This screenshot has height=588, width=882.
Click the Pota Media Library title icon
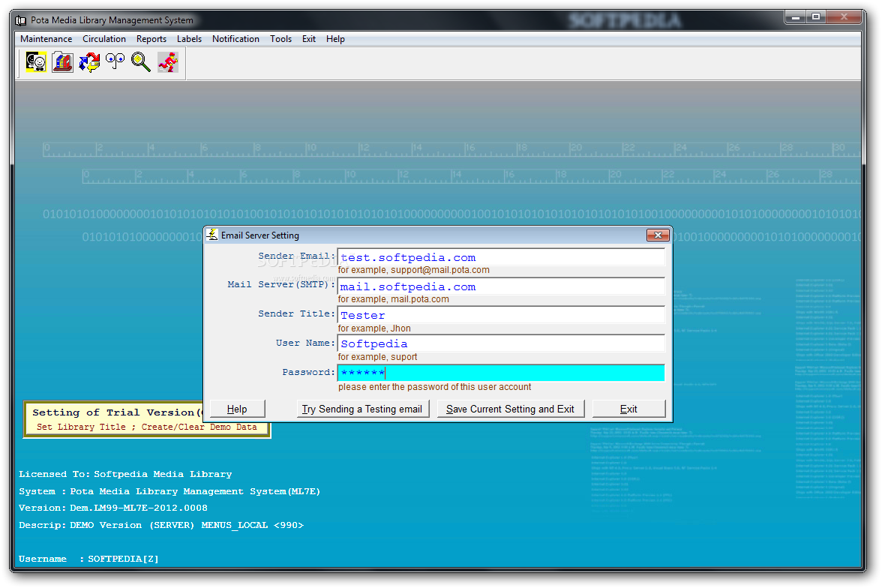click(x=21, y=20)
